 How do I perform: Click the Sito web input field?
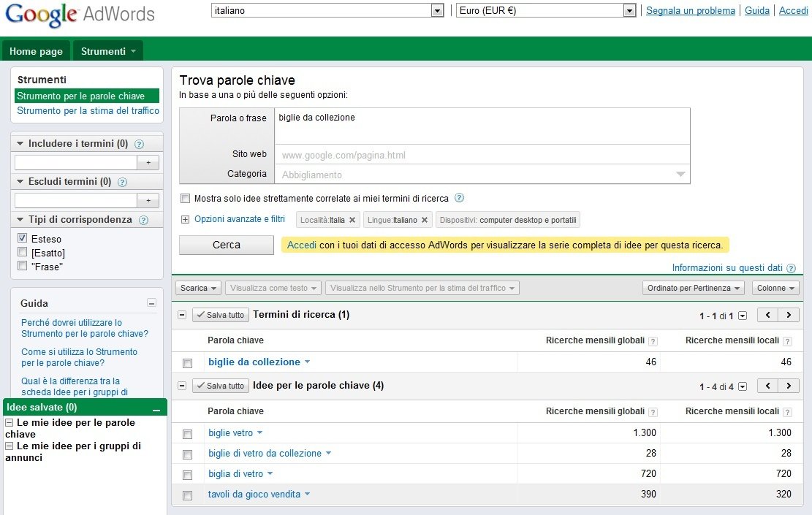click(x=482, y=155)
